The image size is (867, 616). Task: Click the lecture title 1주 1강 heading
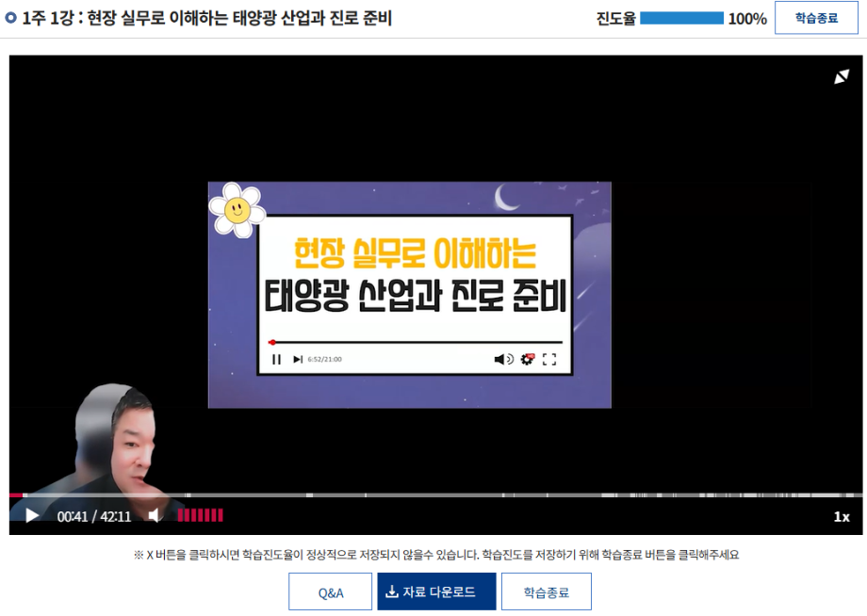tap(206, 18)
